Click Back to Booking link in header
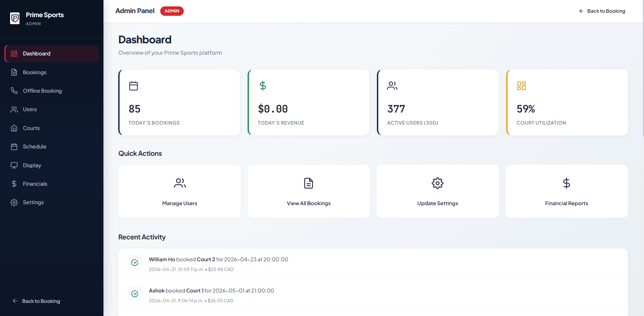This screenshot has height=316, width=644. tap(602, 11)
